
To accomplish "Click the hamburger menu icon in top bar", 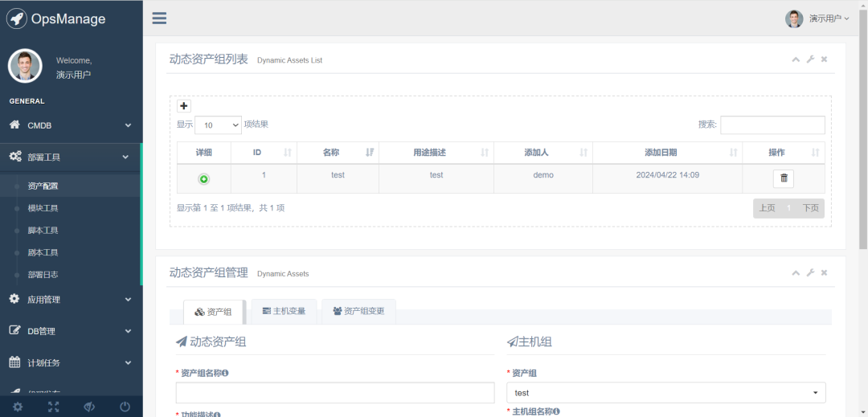I will tap(159, 18).
